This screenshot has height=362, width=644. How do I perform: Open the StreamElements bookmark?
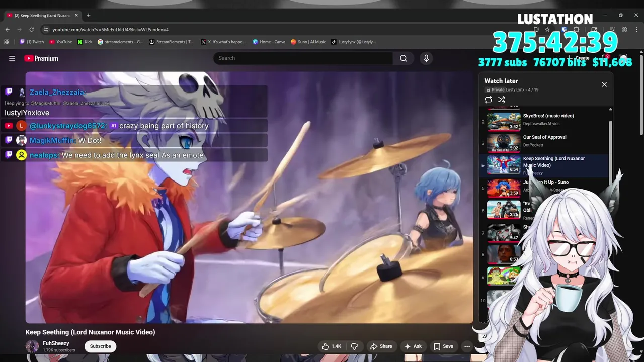coord(172,42)
